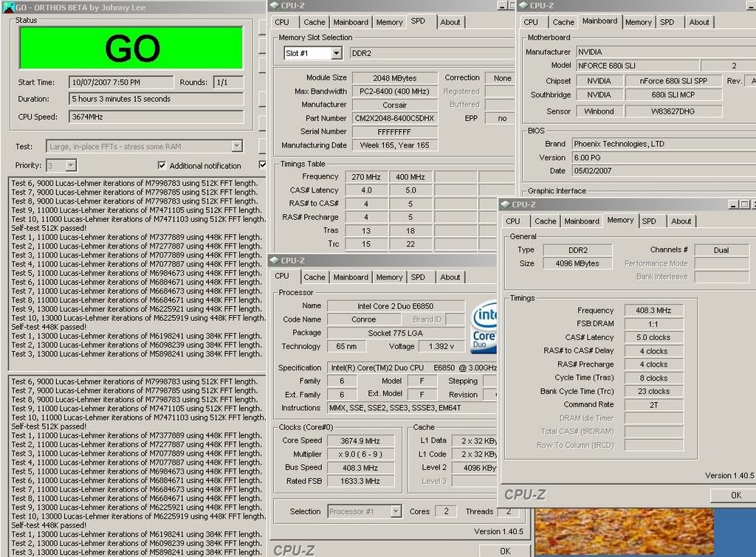Viewport: 756px width, 557px height.
Task: Click the memory Size value 4096 MBytes
Action: (x=577, y=263)
